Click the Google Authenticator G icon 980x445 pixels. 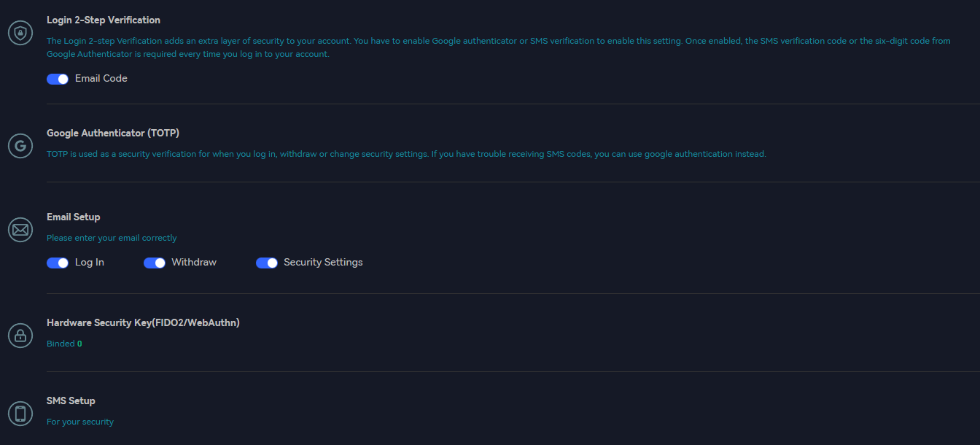pos(20,146)
